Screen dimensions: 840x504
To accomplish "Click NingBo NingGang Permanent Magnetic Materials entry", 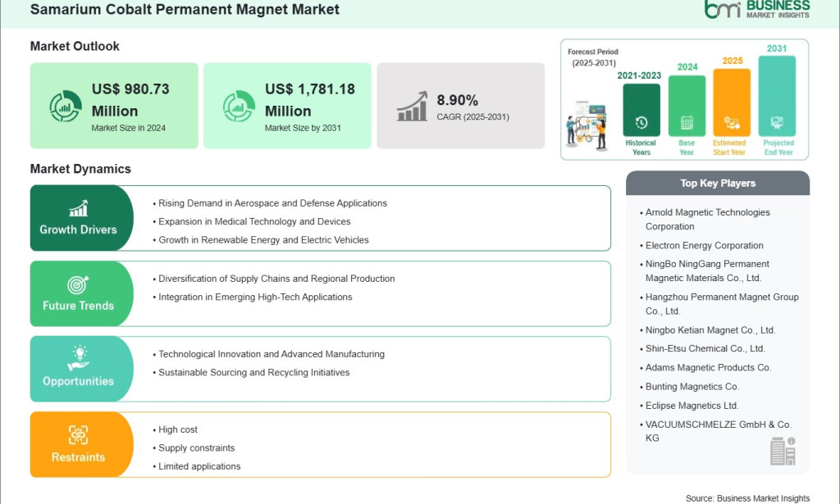I will coord(707,270).
